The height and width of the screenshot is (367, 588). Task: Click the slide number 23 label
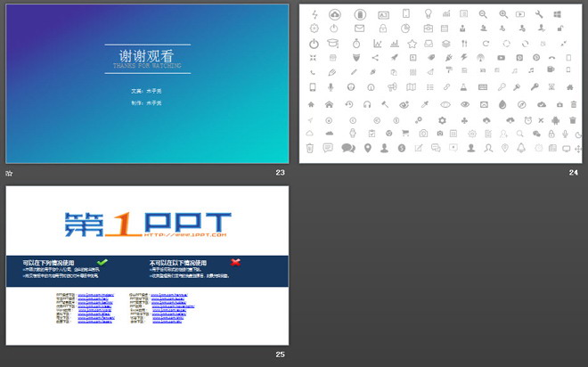pyautogui.click(x=280, y=173)
